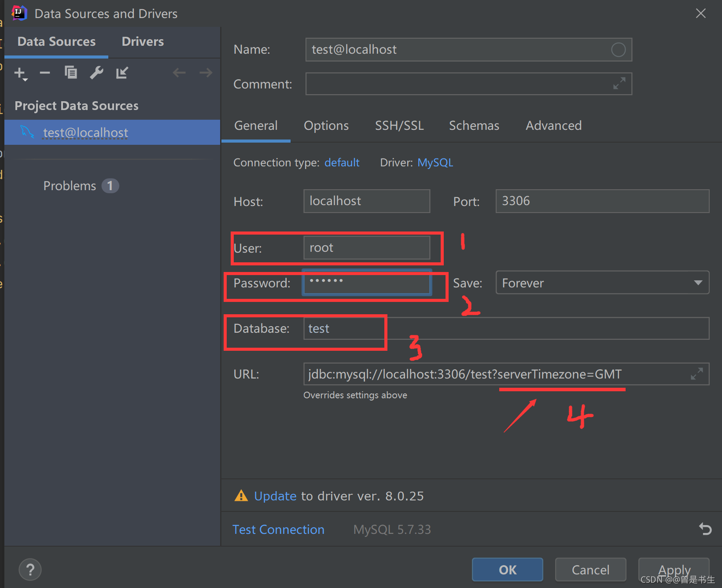
Task: Click into the Host field showing localhost
Action: point(367,201)
